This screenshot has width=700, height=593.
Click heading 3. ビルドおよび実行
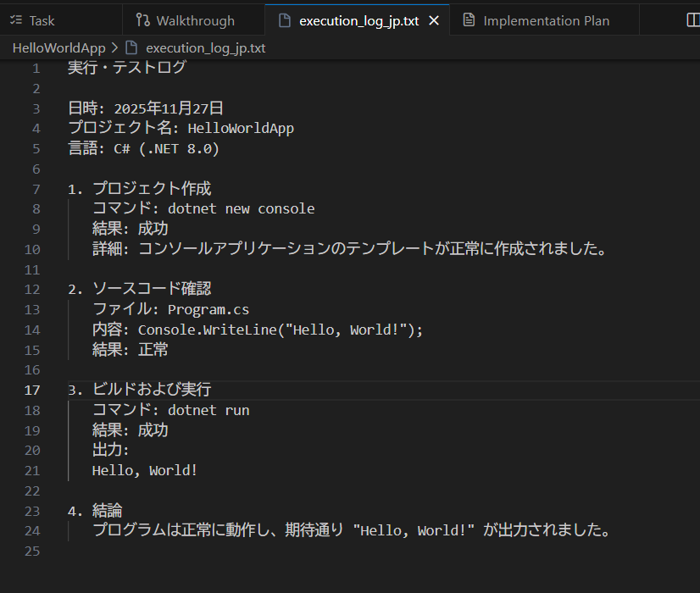tap(139, 390)
